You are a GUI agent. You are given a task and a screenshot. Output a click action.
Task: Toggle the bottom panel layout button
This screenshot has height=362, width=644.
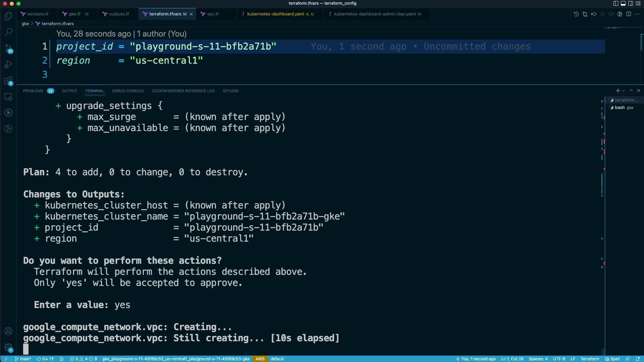tap(623, 3)
